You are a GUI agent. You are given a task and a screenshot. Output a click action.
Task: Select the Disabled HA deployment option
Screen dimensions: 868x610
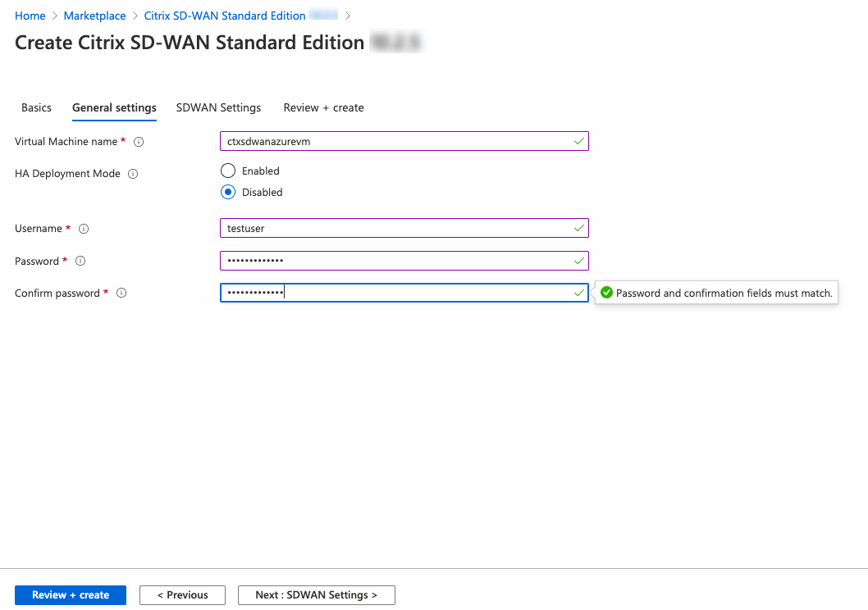pyautogui.click(x=227, y=192)
